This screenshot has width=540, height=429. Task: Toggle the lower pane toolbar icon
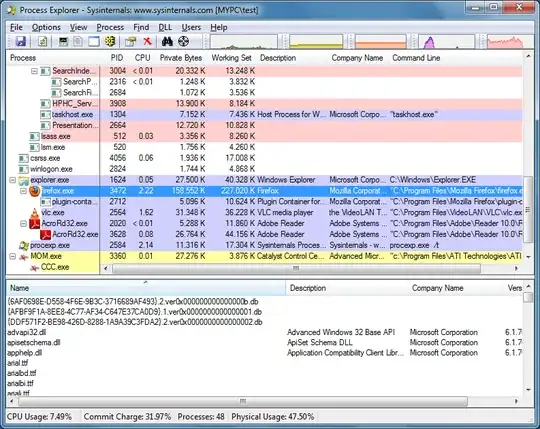point(94,41)
